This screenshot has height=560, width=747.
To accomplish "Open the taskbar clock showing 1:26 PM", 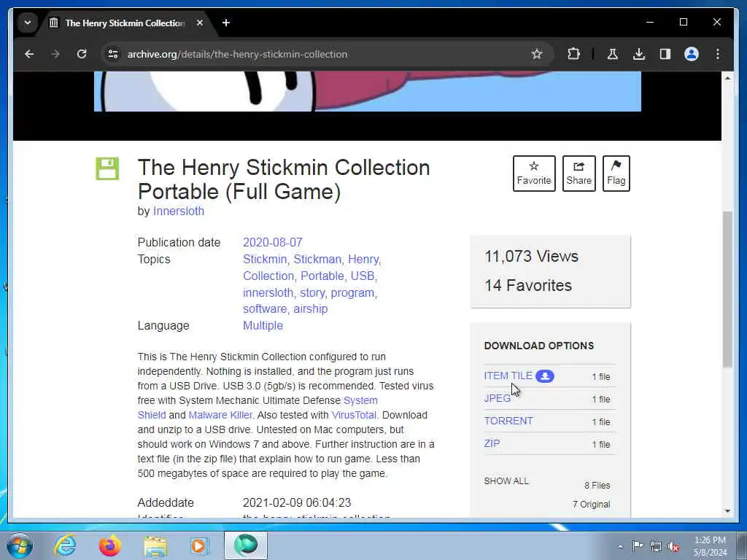I will tap(710, 546).
